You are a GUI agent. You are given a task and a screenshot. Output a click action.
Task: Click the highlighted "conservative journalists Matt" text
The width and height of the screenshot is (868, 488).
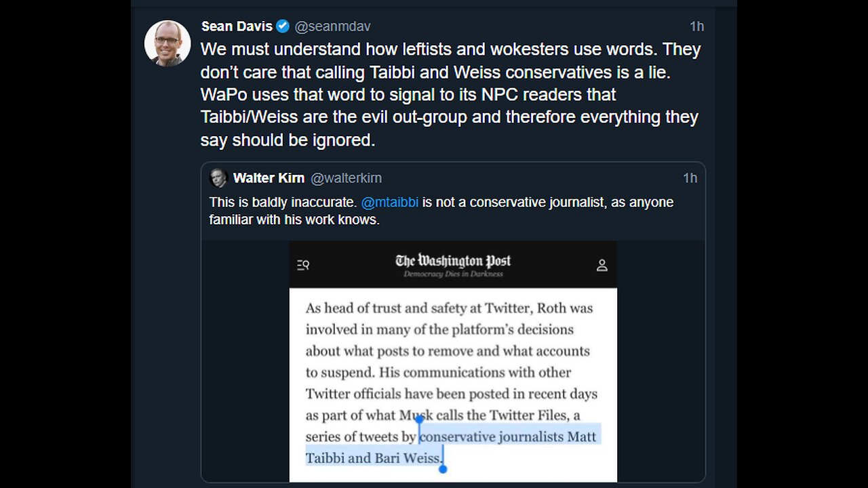pyautogui.click(x=508, y=436)
